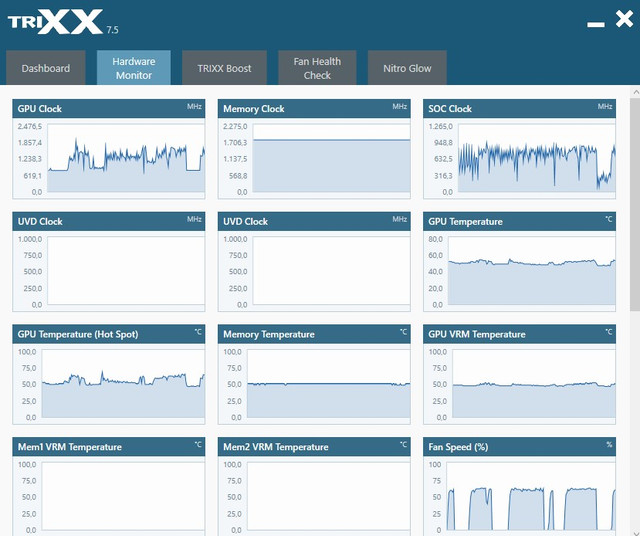This screenshot has height=536, width=640.
Task: Click the 80,0 value on GPU Temperature axis
Action: click(x=436, y=239)
